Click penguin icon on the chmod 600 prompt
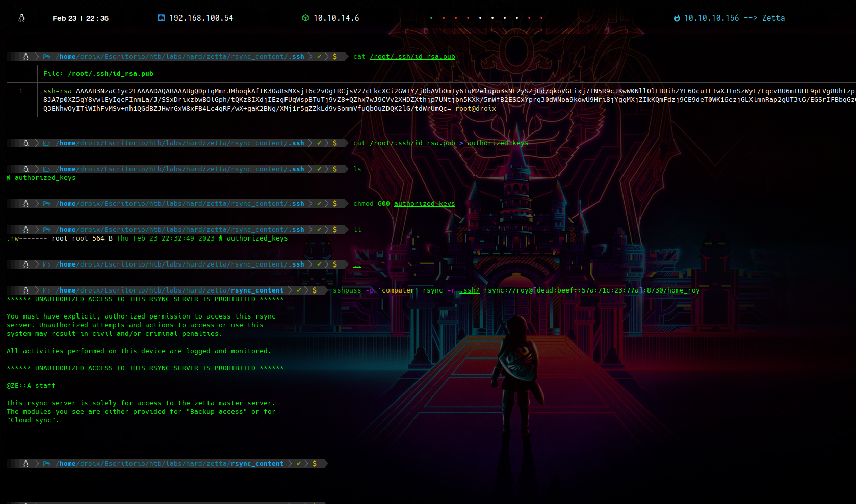The width and height of the screenshot is (856, 504). click(x=26, y=204)
